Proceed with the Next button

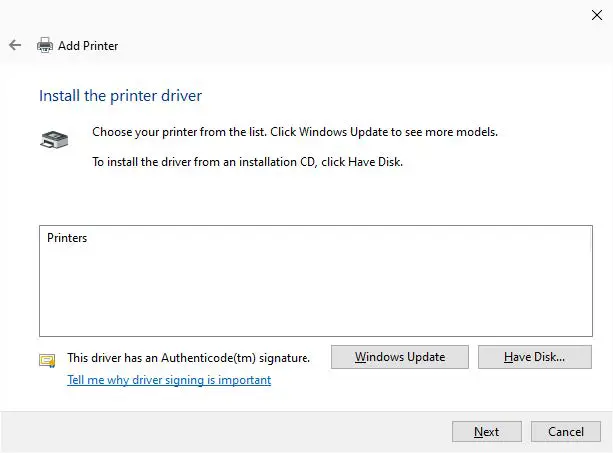tap(486, 432)
